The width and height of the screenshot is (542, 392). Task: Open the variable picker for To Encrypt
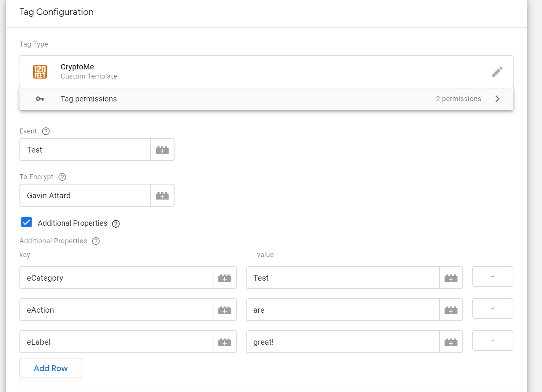(x=162, y=195)
